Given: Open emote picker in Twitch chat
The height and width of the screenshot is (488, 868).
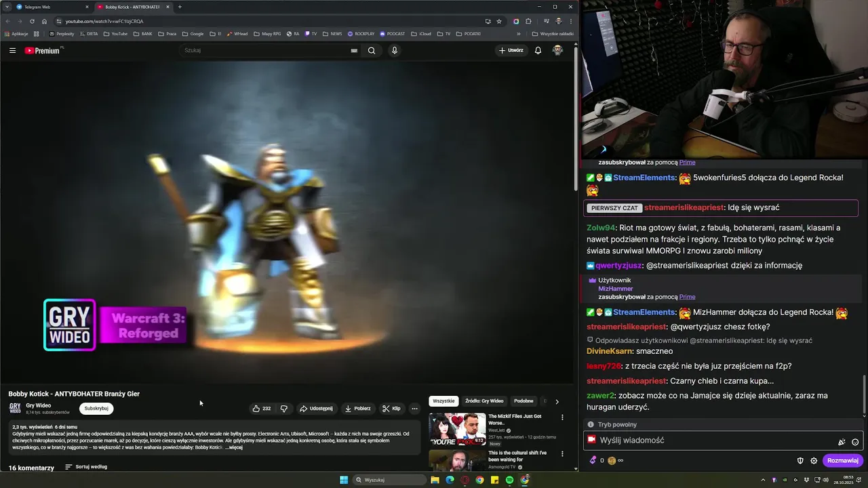Looking at the screenshot, I should (855, 441).
